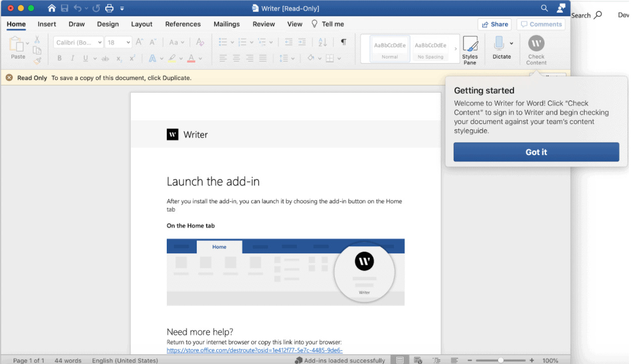Open the Draw tab

(77, 24)
